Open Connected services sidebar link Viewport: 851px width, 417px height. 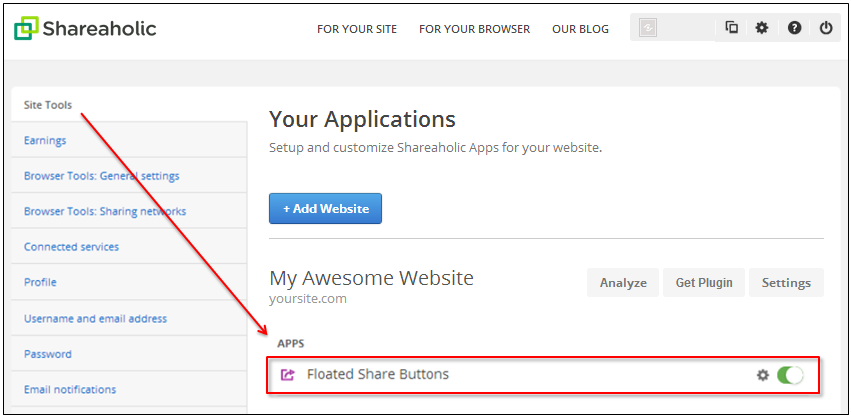[71, 247]
